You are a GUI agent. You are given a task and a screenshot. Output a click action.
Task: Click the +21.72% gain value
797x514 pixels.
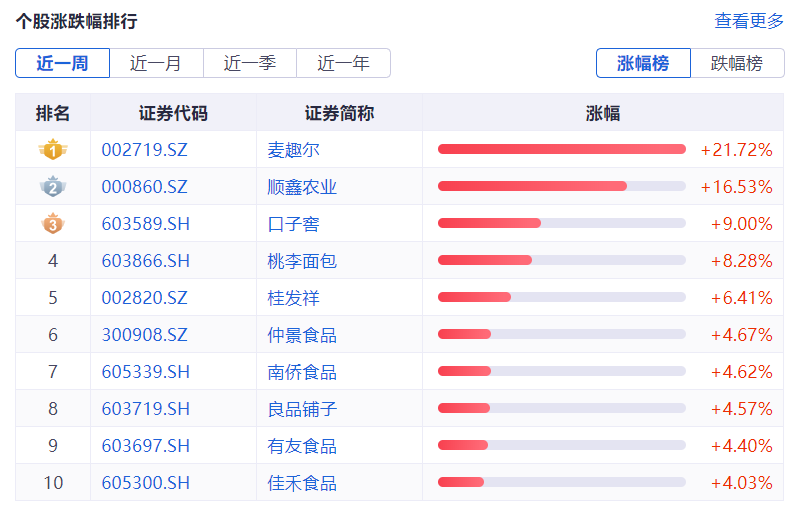(x=737, y=150)
